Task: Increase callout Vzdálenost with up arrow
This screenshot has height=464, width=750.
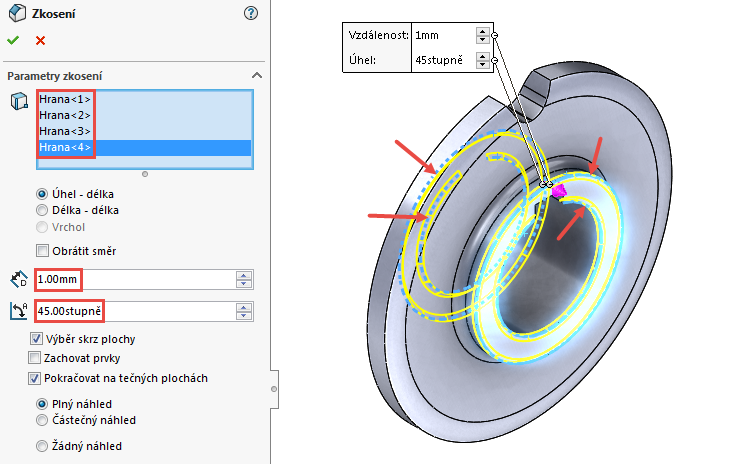Action: click(x=483, y=31)
